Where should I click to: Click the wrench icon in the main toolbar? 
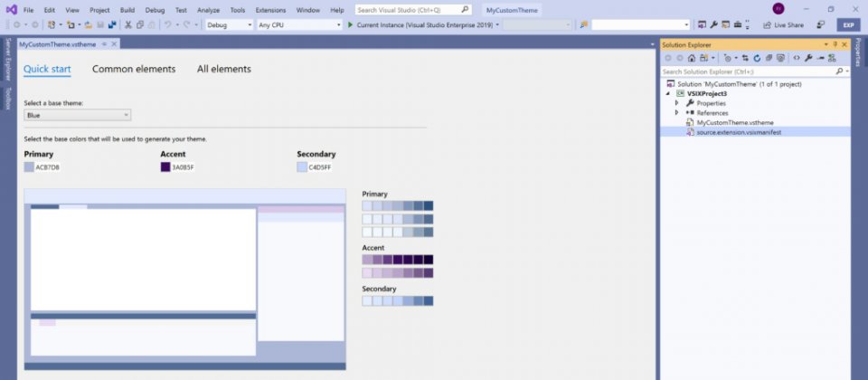coord(714,25)
